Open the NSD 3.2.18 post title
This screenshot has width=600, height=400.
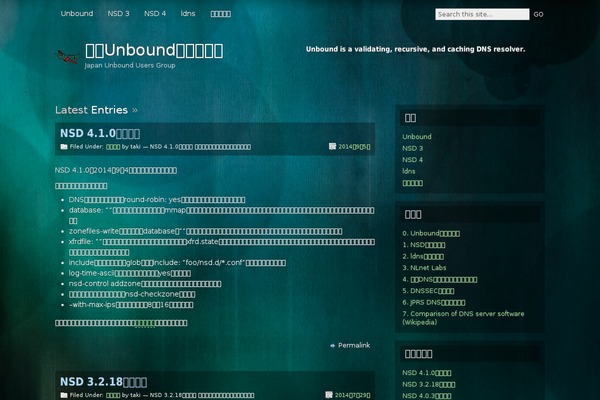[103, 382]
